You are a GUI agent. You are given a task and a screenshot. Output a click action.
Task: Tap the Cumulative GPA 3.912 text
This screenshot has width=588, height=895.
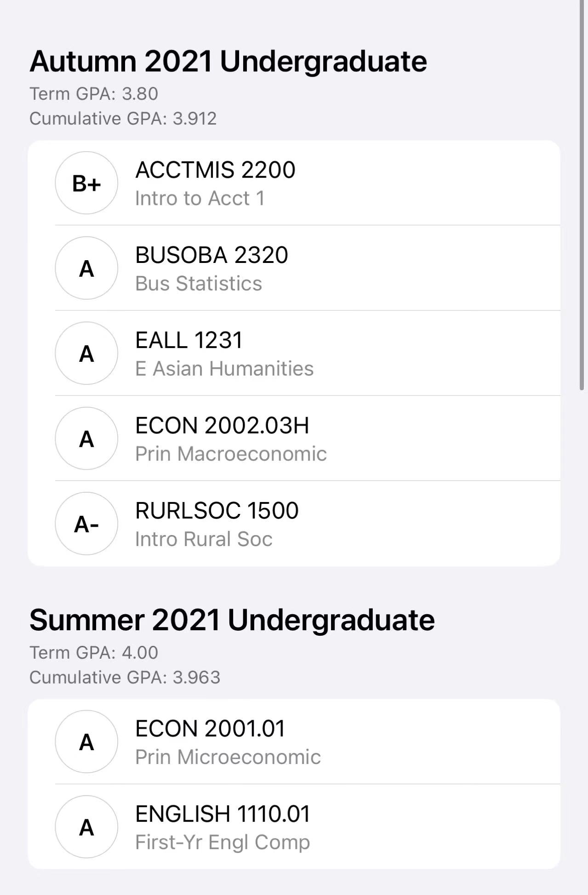tap(123, 119)
